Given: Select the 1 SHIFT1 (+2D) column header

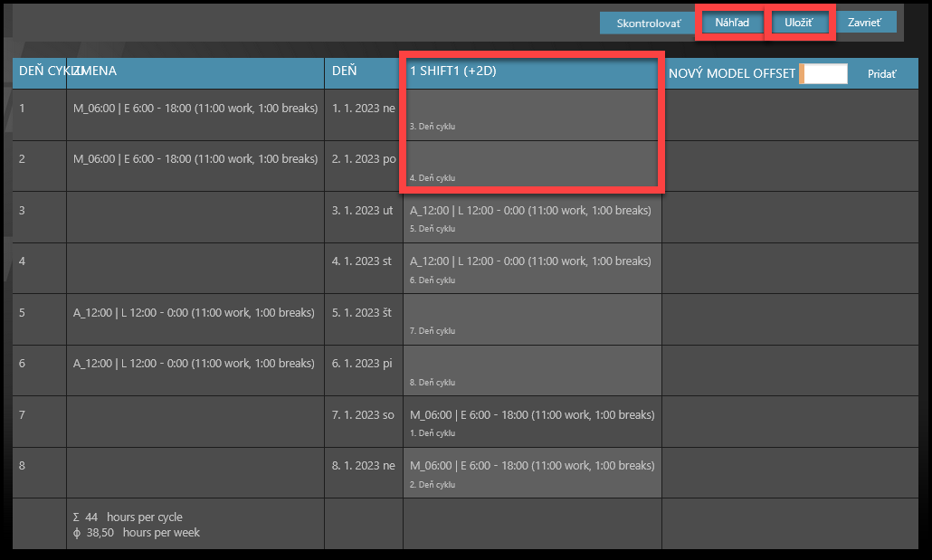Looking at the screenshot, I should click(x=532, y=71).
